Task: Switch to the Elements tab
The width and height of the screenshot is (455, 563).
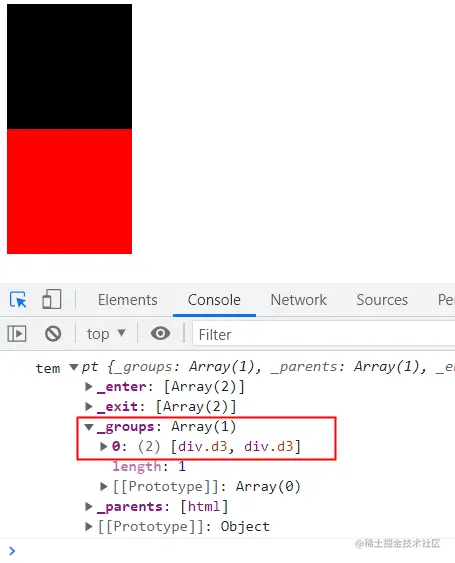Action: tap(128, 300)
